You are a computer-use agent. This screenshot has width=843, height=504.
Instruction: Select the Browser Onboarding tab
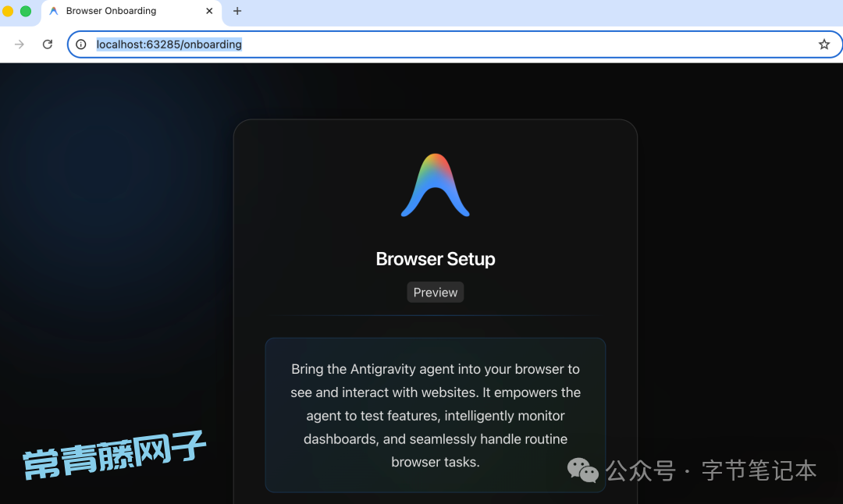pos(117,11)
